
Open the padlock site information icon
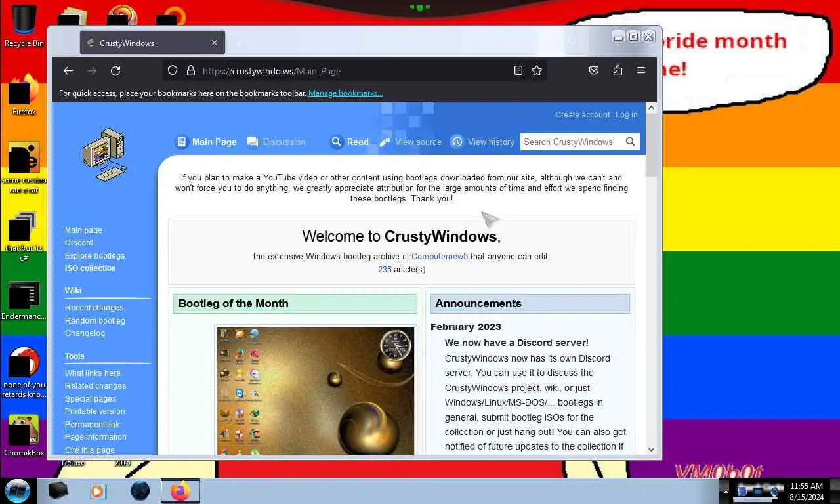[x=191, y=71]
